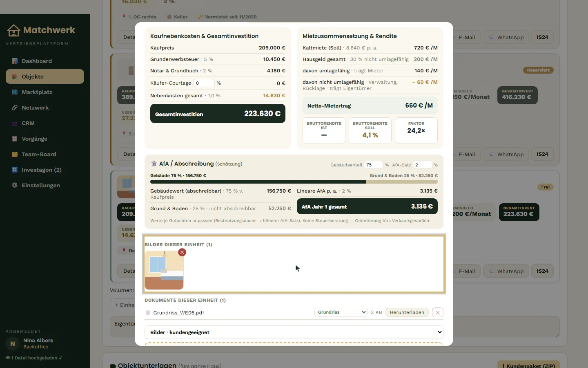Image resolution: width=588 pixels, height=368 pixels.
Task: Click the Matchwerk house logo icon
Action: click(13, 30)
